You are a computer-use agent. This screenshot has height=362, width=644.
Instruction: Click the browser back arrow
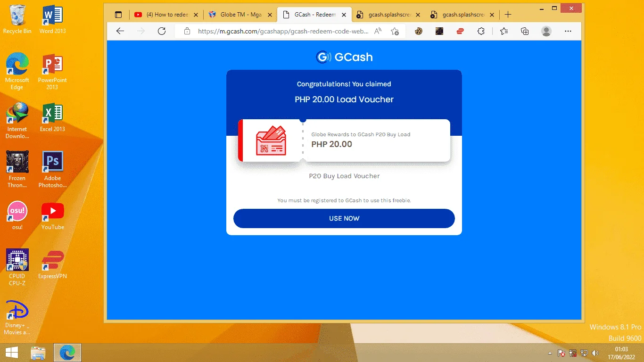[120, 31]
